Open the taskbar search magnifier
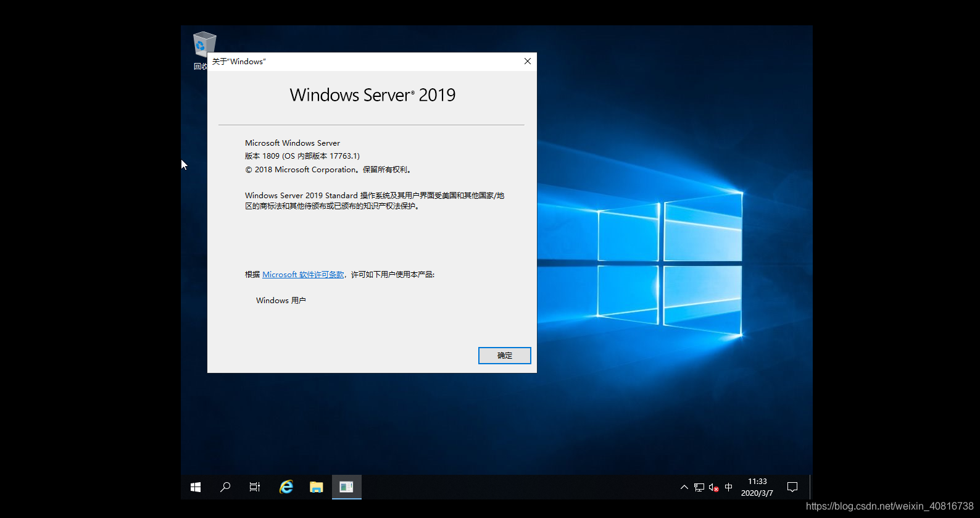 (x=225, y=487)
